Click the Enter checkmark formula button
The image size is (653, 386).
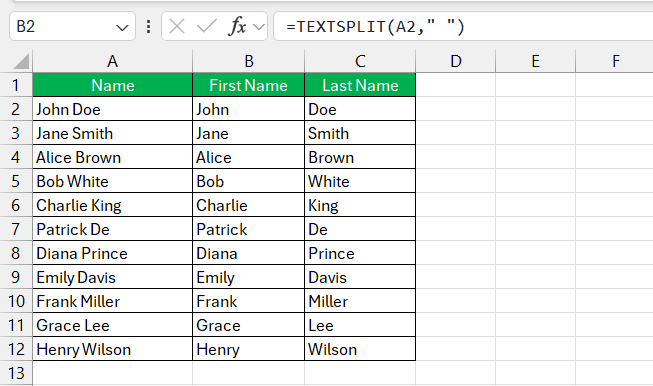(x=207, y=27)
